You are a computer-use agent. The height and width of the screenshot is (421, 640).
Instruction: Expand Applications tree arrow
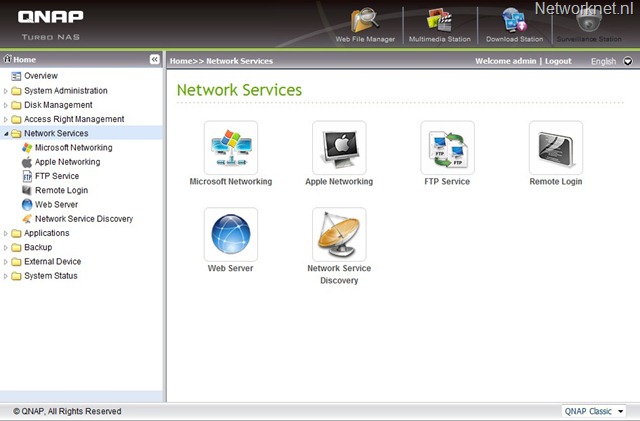[x=5, y=234]
